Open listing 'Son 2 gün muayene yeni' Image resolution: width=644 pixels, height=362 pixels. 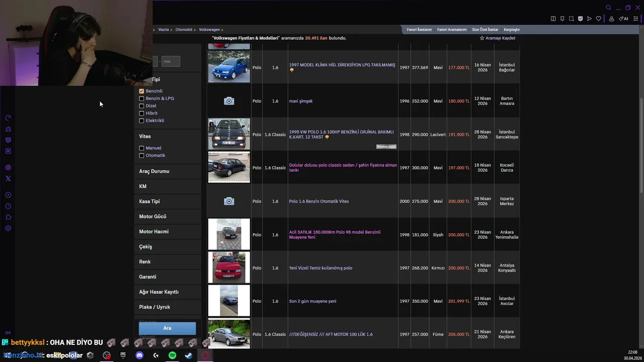click(x=312, y=301)
